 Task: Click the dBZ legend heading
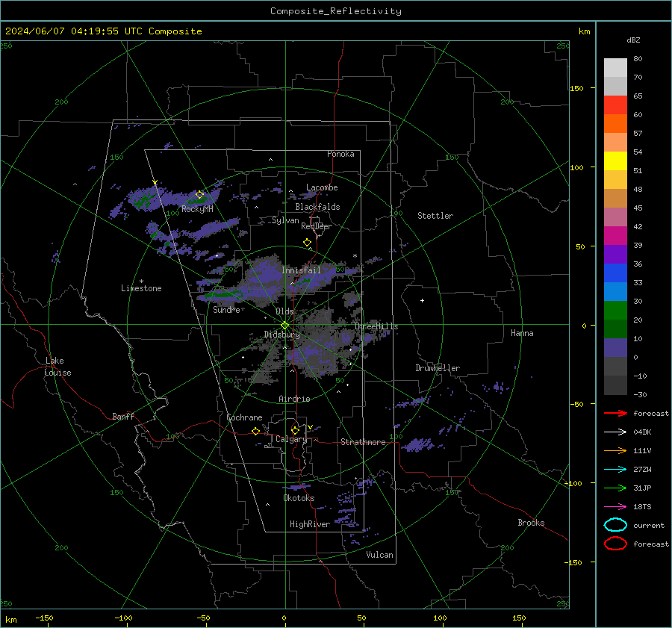tap(633, 40)
